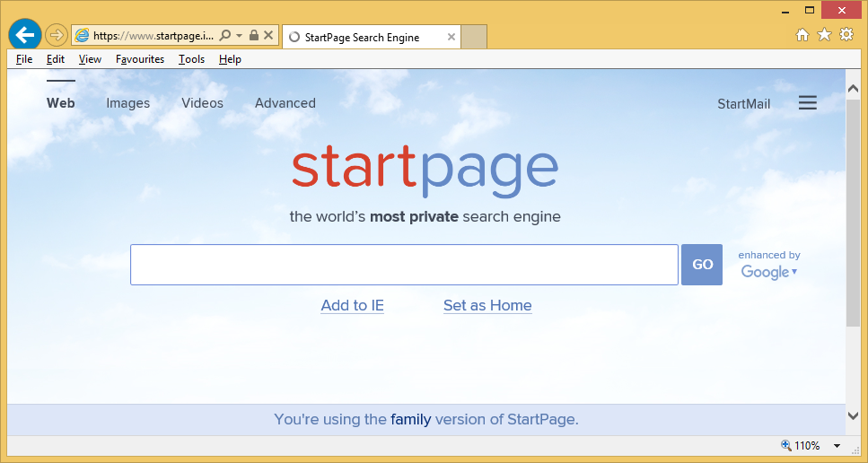Switch to Images search
Screen dimensions: 868x463
(x=127, y=103)
